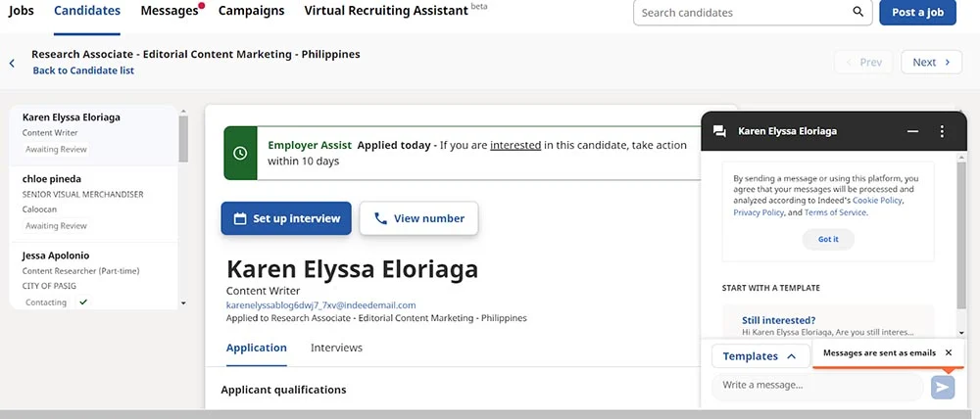Open Back to Candidate list link

click(x=83, y=70)
